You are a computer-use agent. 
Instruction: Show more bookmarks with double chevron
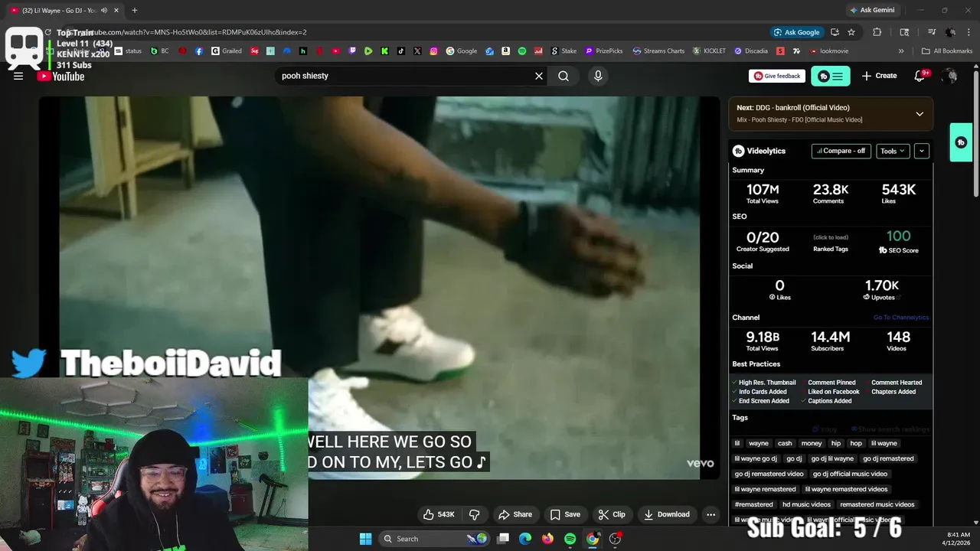tap(901, 51)
